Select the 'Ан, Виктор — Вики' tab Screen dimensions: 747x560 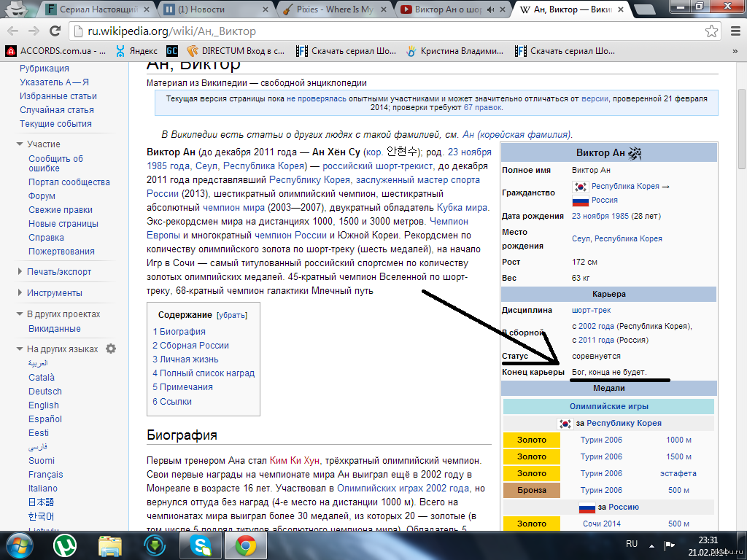(x=570, y=9)
